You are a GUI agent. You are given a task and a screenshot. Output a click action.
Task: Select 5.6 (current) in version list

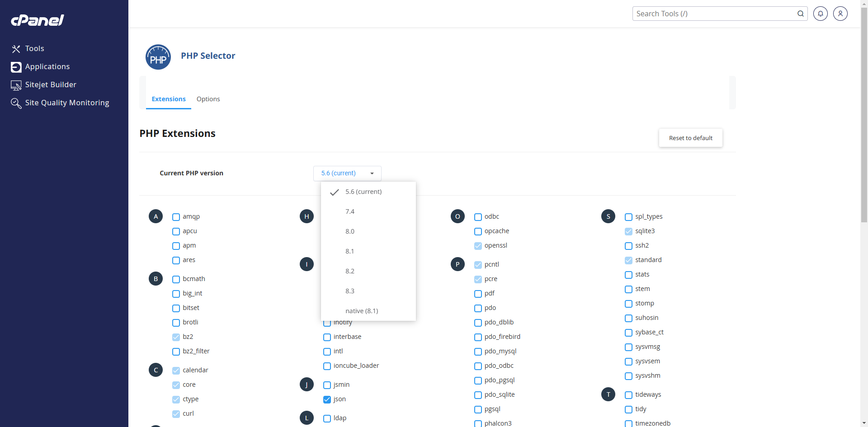click(368, 192)
